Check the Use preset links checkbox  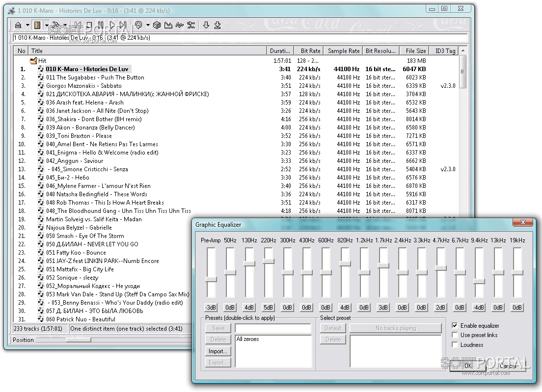click(x=455, y=335)
